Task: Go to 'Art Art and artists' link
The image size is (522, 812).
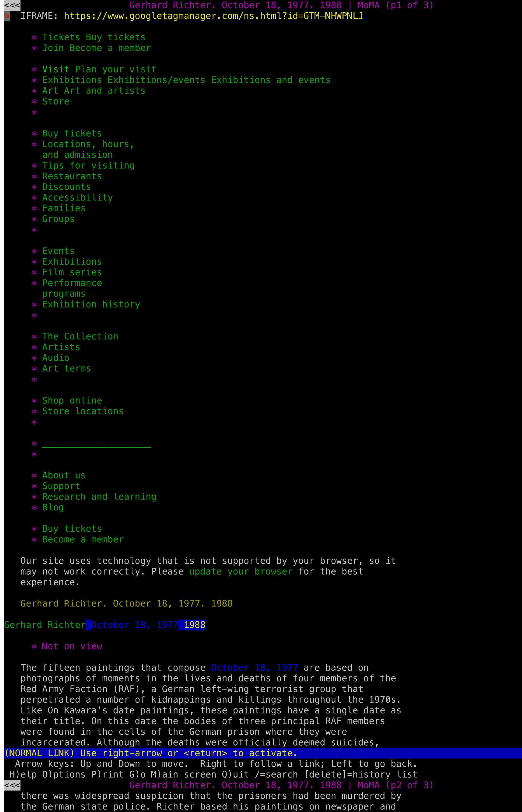Action: point(94,91)
